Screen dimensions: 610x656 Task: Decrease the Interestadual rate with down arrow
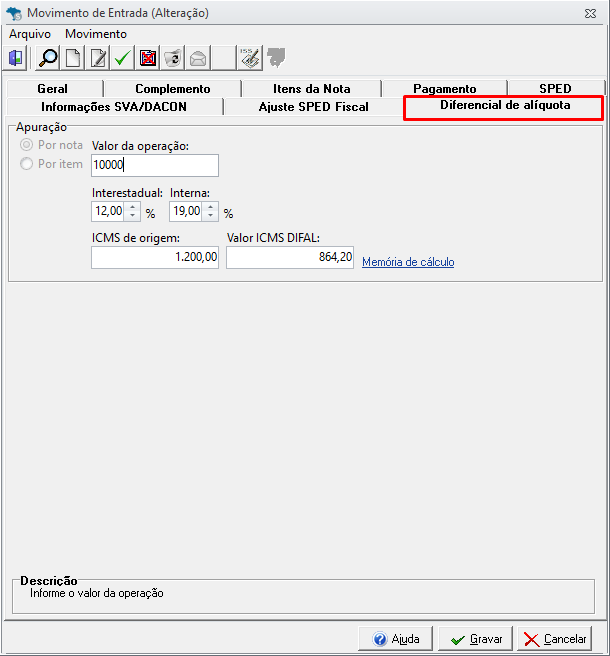tap(133, 216)
